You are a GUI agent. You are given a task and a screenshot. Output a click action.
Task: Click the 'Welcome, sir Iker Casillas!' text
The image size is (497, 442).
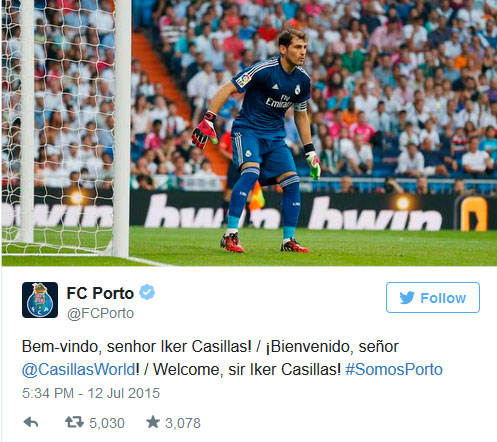[247, 369]
